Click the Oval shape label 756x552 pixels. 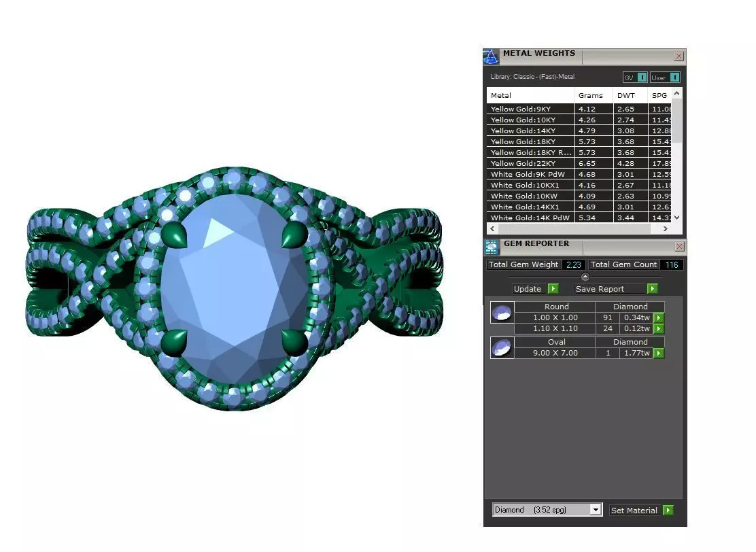click(x=556, y=342)
